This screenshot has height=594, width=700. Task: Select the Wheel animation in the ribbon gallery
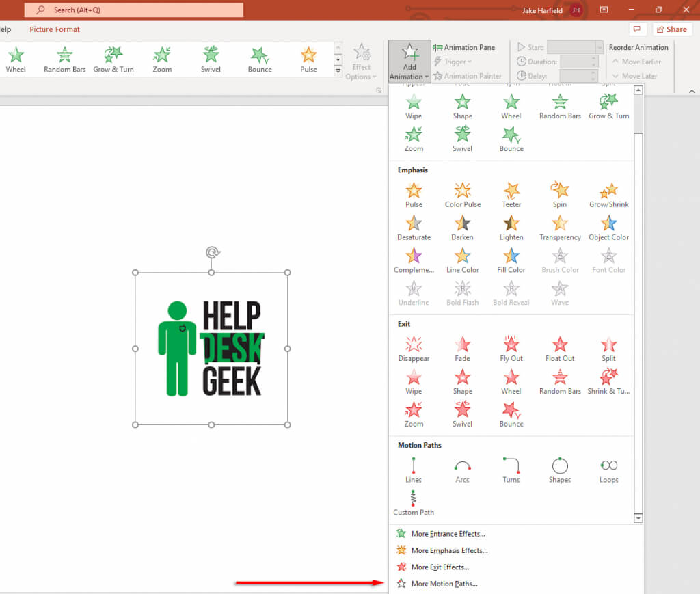click(16, 59)
